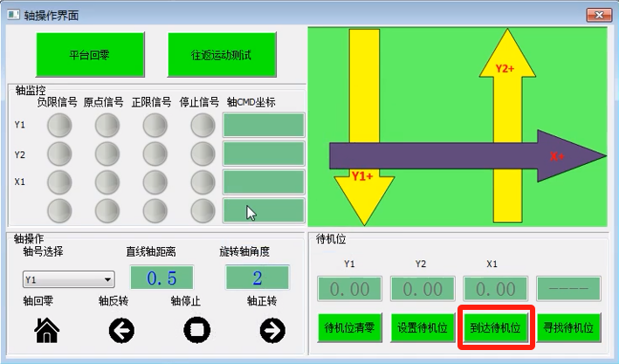Click the rotation axis angle field

point(257,278)
